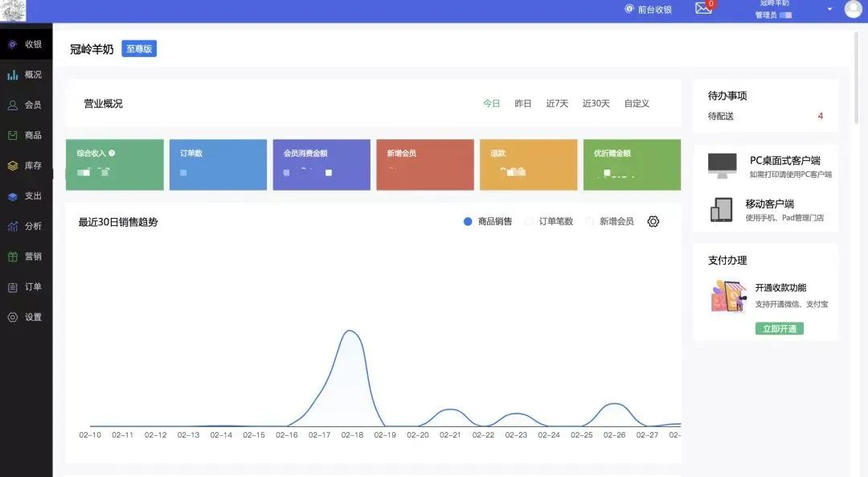
Task: Open the 分析 analytics chart icon
Action: pos(12,226)
